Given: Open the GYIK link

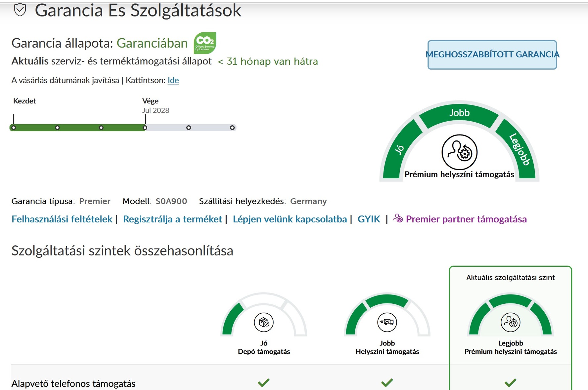Looking at the screenshot, I should (369, 219).
